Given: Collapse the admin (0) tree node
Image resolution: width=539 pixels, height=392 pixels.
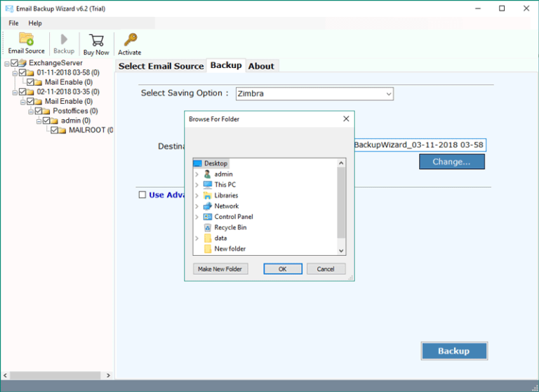Looking at the screenshot, I should coord(39,121).
